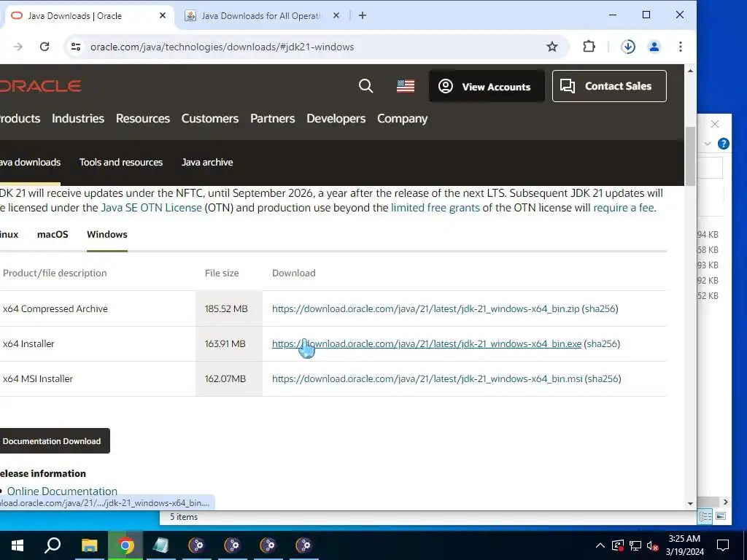747x560 pixels.
Task: Open sha256 link for the zip archive
Action: point(600,308)
